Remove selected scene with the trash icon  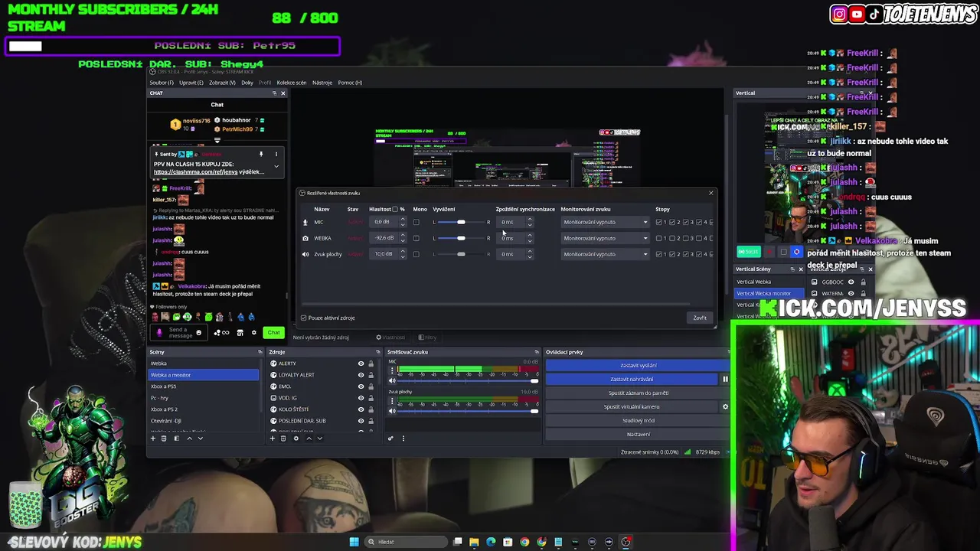(164, 439)
